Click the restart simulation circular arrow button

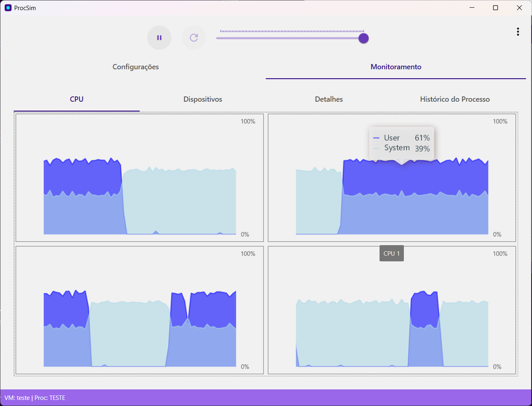click(x=194, y=38)
